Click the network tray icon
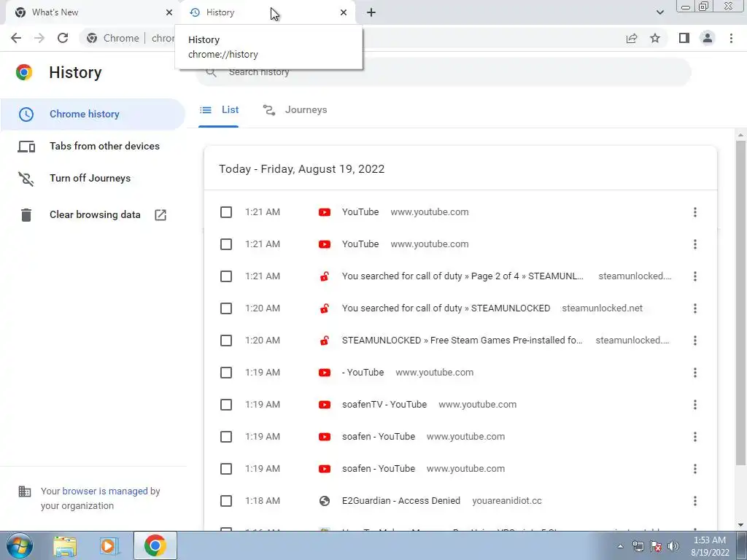The height and width of the screenshot is (560, 747). (638, 546)
